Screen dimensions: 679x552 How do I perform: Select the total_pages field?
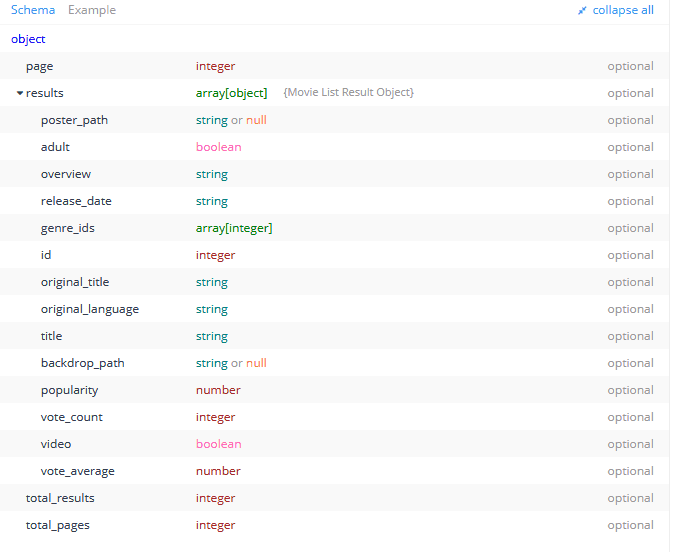click(58, 525)
